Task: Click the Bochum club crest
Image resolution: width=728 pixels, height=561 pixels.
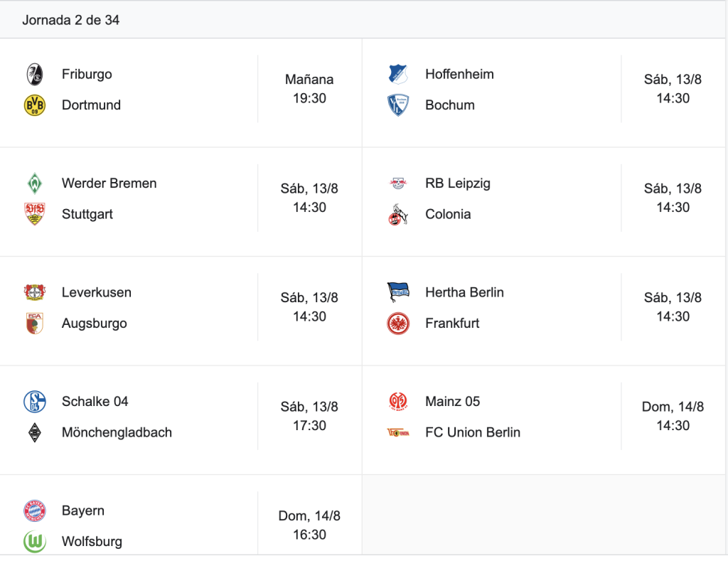Action: (x=398, y=105)
